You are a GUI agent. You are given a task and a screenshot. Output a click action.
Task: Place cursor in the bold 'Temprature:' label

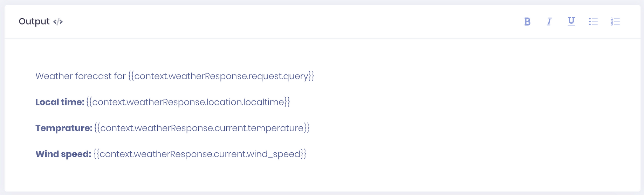point(64,128)
